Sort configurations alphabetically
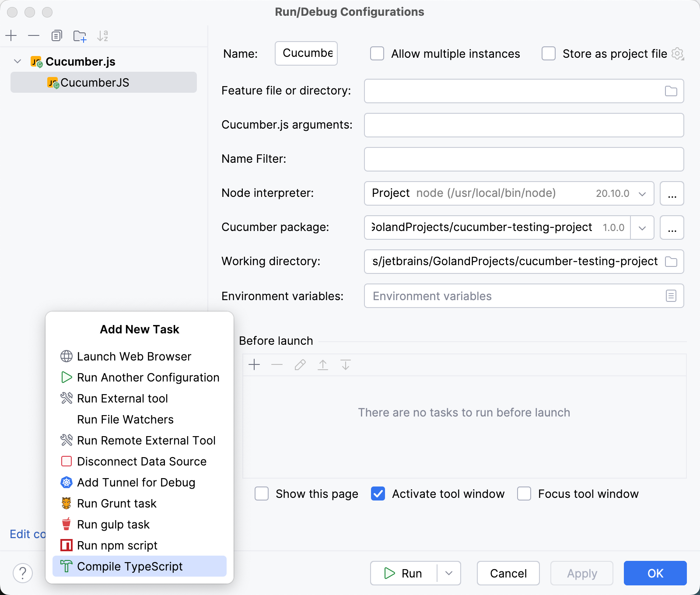Viewport: 700px width, 595px height. click(x=103, y=36)
